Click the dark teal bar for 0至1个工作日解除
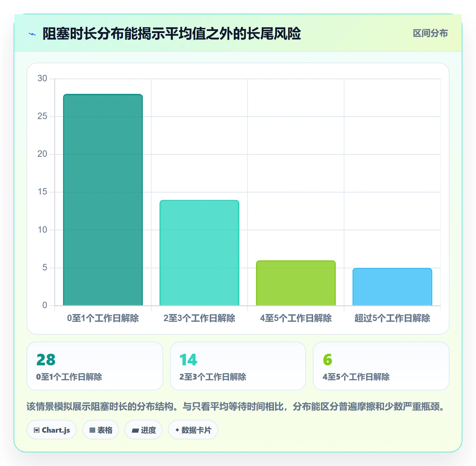The width and height of the screenshot is (476, 466). click(x=103, y=200)
